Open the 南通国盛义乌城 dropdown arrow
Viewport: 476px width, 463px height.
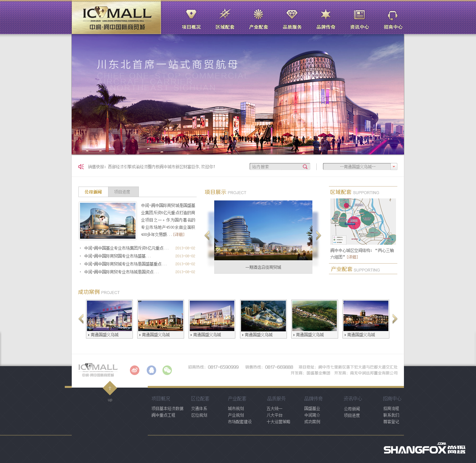(x=394, y=167)
